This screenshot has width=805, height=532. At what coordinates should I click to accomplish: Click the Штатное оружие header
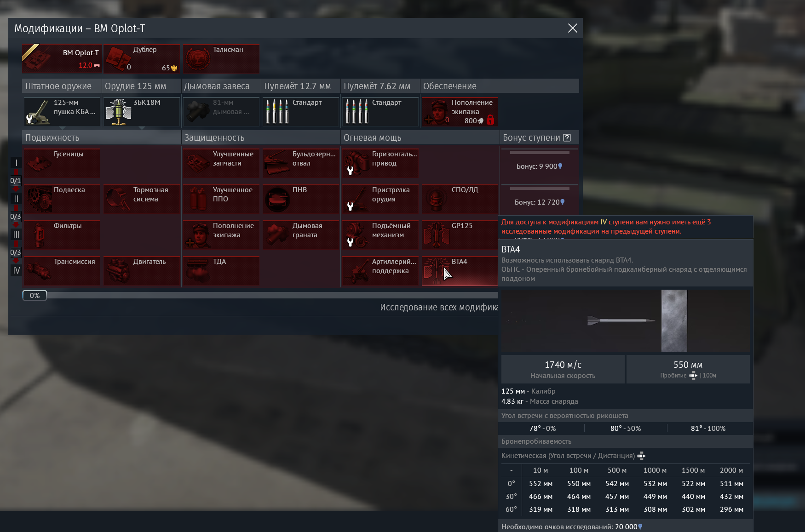click(x=62, y=86)
